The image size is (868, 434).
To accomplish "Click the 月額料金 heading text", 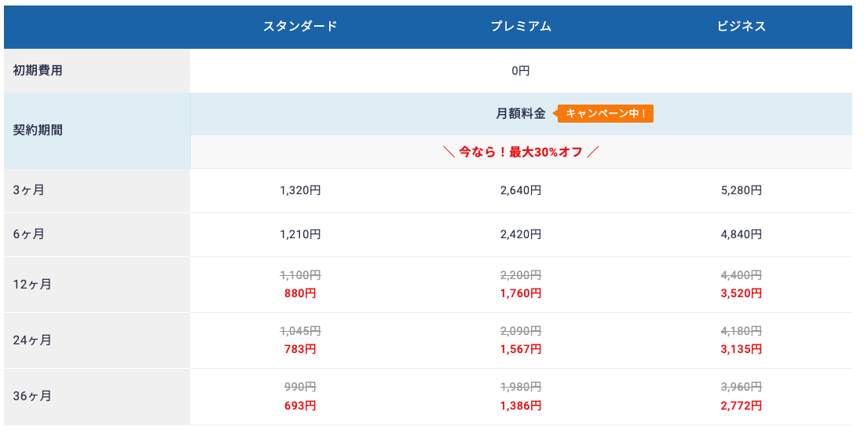I will pos(520,113).
